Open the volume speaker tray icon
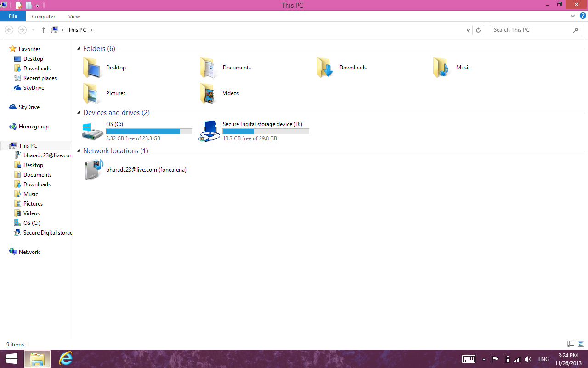 (x=528, y=359)
